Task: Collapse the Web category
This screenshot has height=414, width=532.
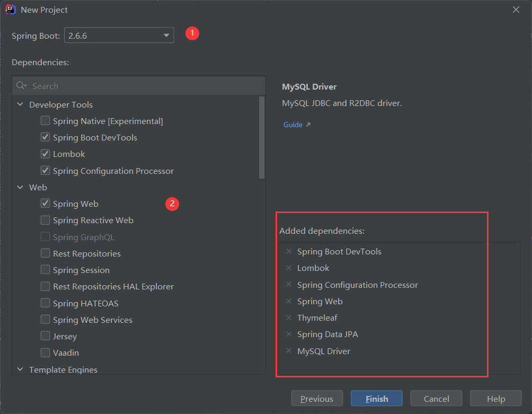Action: pyautogui.click(x=20, y=187)
